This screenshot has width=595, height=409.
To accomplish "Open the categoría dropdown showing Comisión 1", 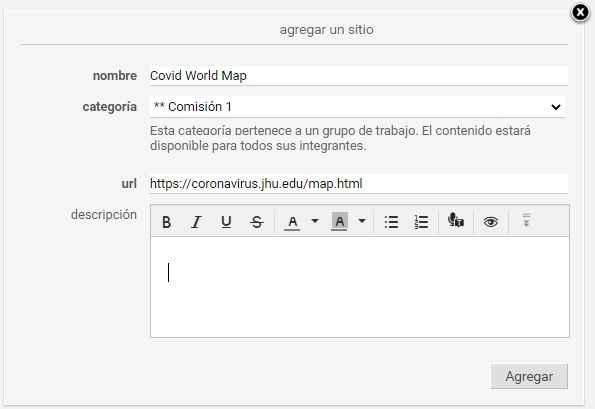I will coord(357,107).
